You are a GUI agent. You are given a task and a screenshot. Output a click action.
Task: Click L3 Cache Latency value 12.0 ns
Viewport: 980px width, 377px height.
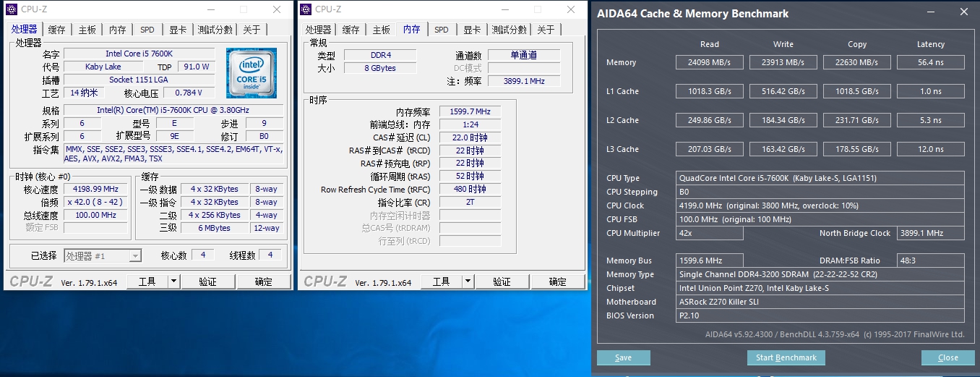click(930, 149)
